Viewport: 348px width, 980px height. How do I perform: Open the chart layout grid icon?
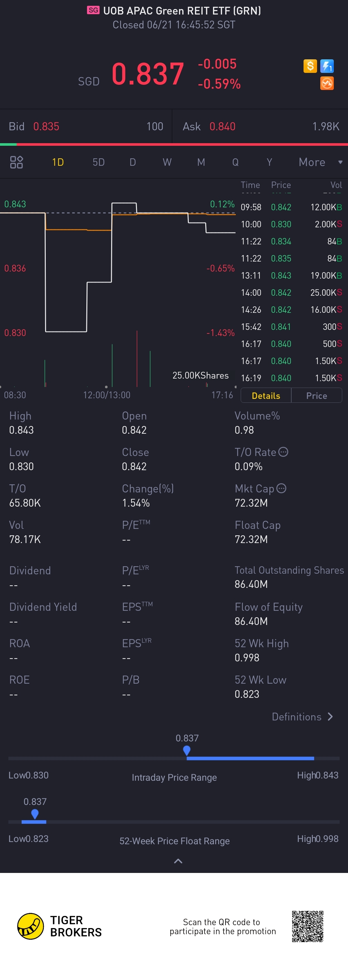pos(16,163)
